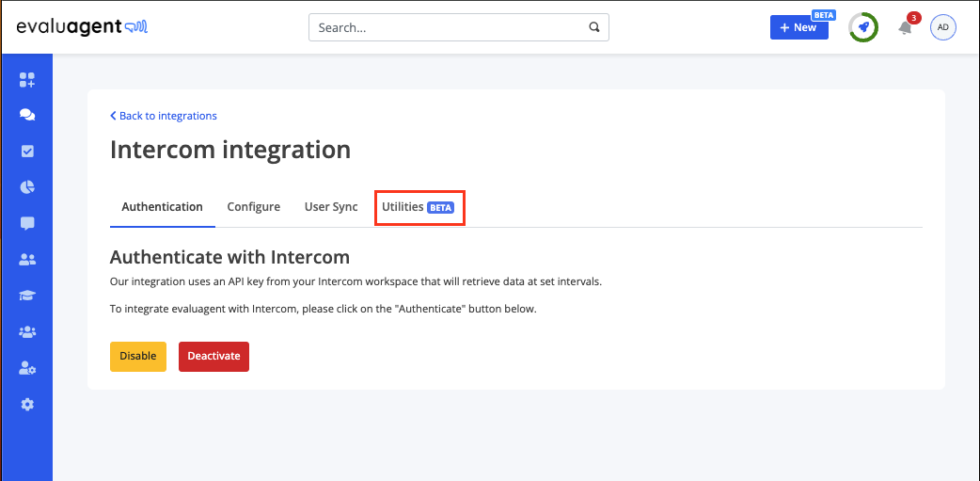Viewport: 980px width, 481px height.
Task: Click the red Deactivate button
Action: 213,357
